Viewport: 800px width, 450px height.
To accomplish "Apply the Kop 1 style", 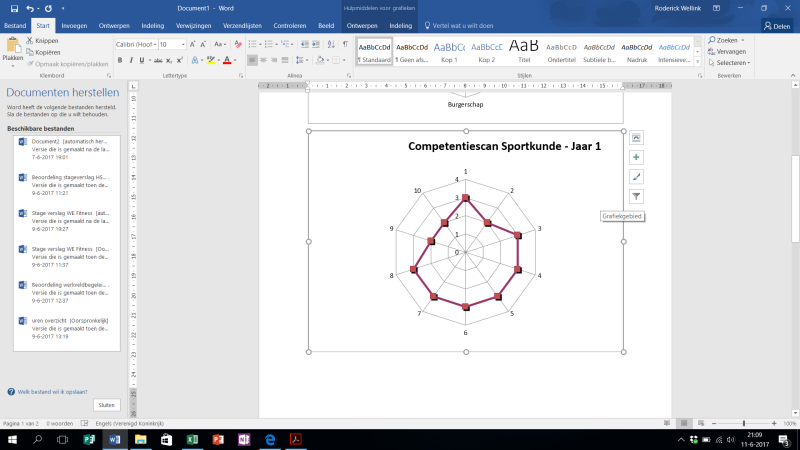I will click(449, 51).
